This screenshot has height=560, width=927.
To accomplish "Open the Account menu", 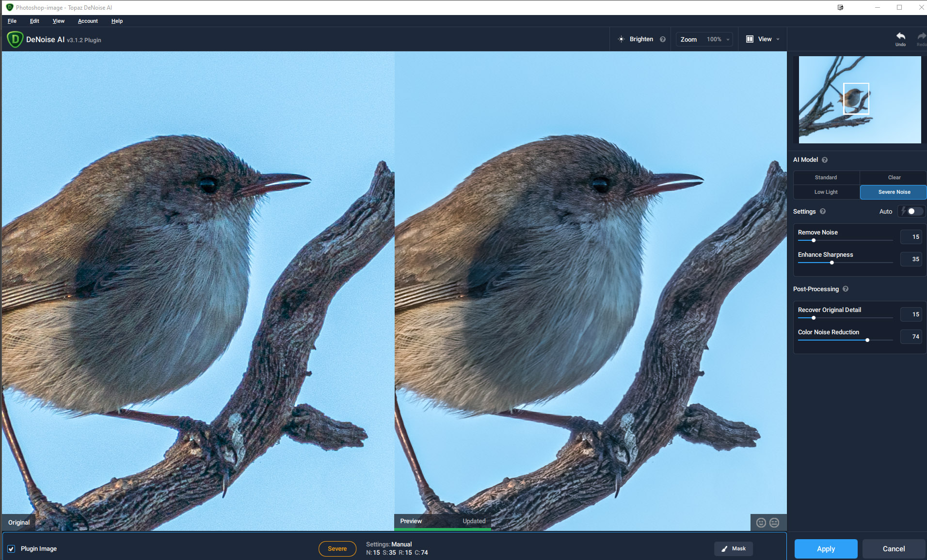I will point(88,21).
